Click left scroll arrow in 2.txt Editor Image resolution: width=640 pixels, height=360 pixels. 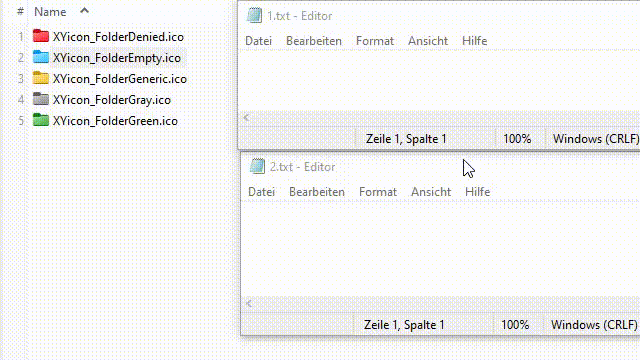coord(249,303)
